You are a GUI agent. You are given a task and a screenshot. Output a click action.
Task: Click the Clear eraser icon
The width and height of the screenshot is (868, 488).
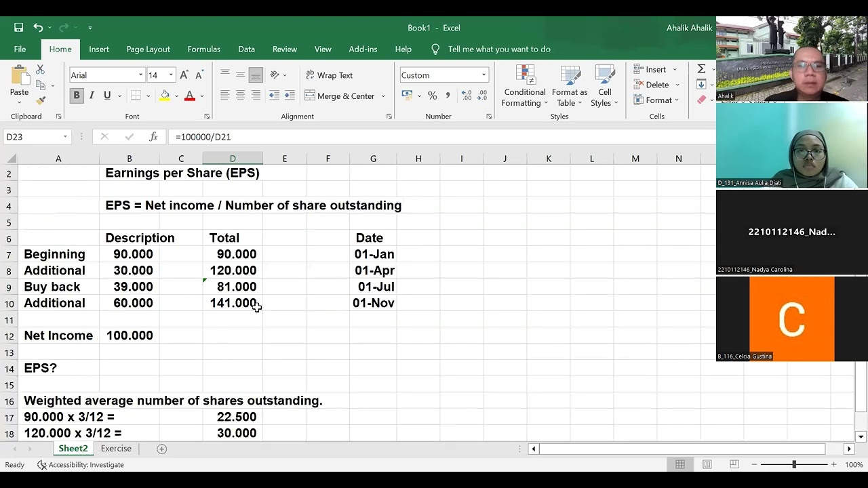[x=701, y=100]
